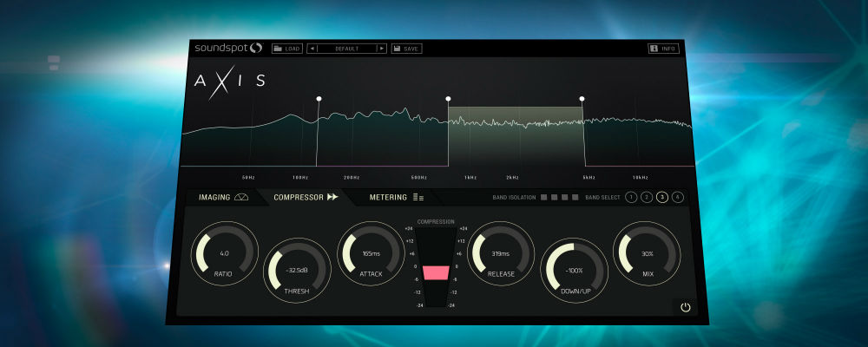Click the COMPRESSION meter heading

(x=436, y=222)
